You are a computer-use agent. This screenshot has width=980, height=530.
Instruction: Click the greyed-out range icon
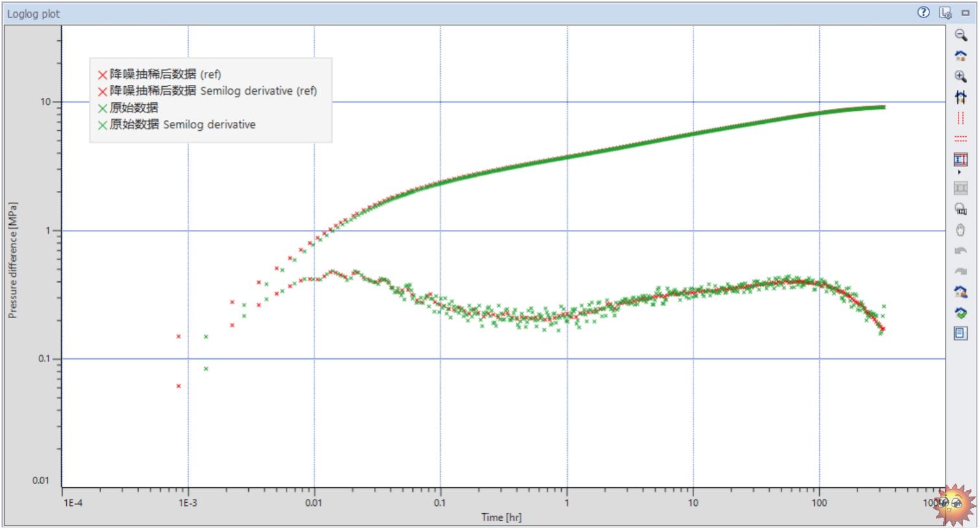coord(961,188)
